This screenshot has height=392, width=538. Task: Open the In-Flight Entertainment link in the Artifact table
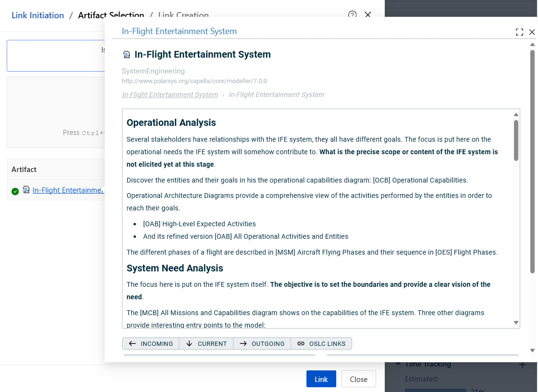click(x=68, y=190)
